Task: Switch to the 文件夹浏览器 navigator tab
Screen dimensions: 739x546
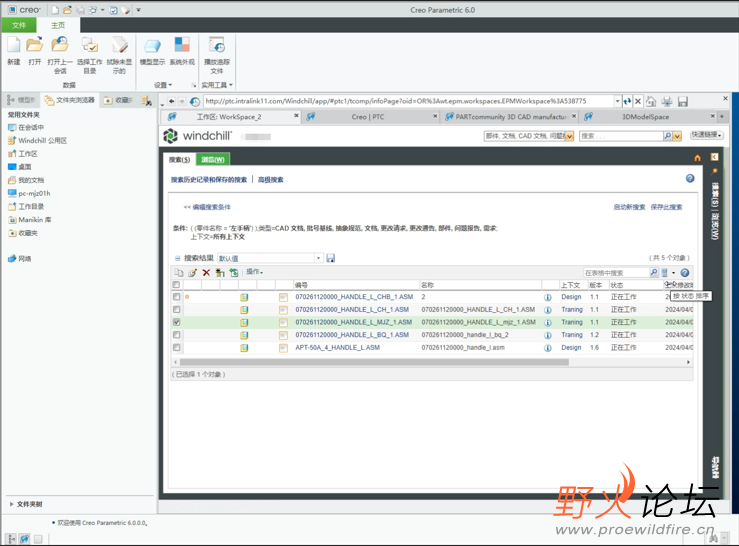Action: (70, 100)
